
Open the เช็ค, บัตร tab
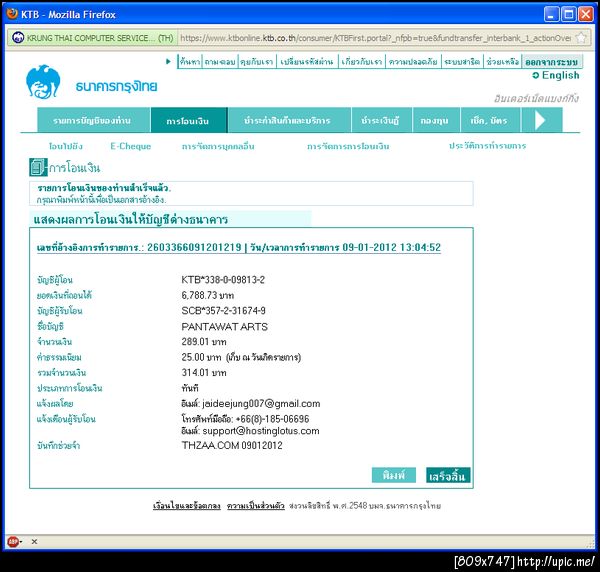(489, 120)
